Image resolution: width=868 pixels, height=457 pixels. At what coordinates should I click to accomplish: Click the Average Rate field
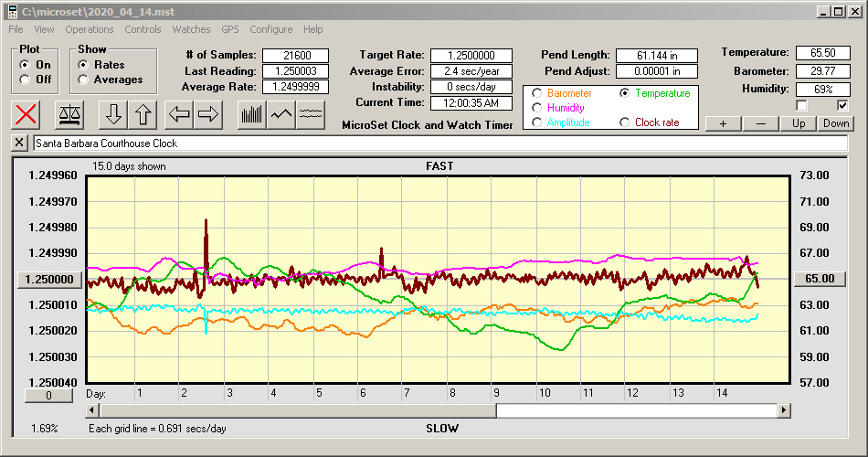click(296, 87)
